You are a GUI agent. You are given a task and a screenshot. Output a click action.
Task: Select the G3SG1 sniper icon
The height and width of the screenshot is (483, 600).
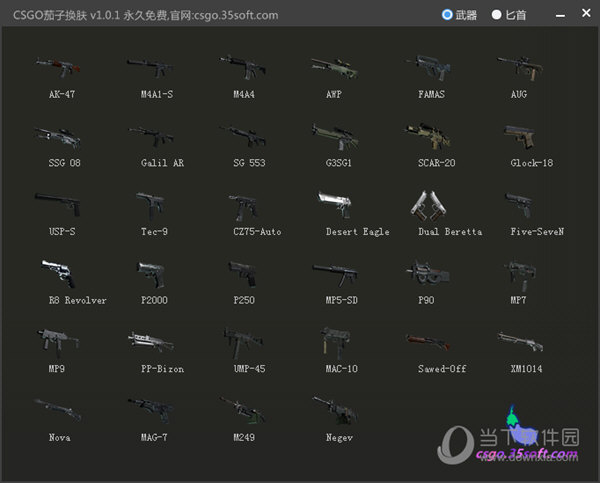(335, 136)
